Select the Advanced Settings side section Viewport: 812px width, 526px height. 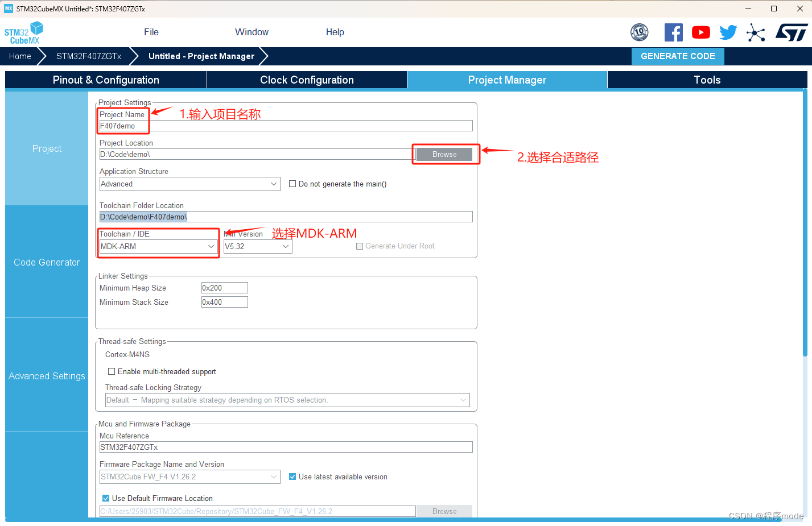[x=47, y=376]
